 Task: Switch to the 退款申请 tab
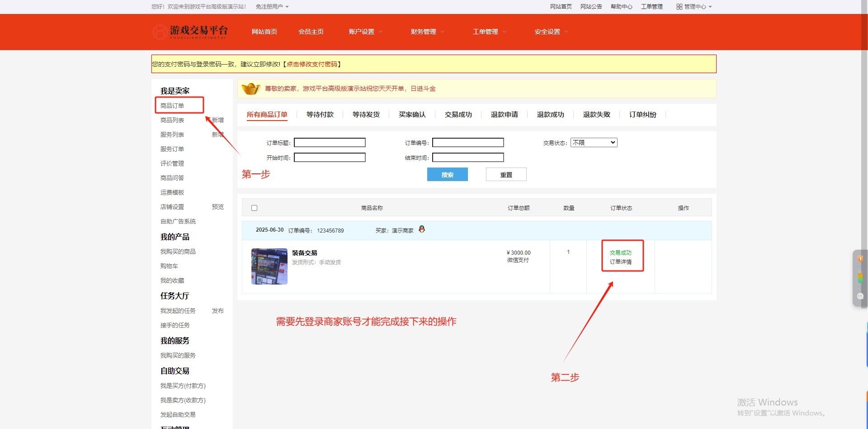tap(505, 115)
